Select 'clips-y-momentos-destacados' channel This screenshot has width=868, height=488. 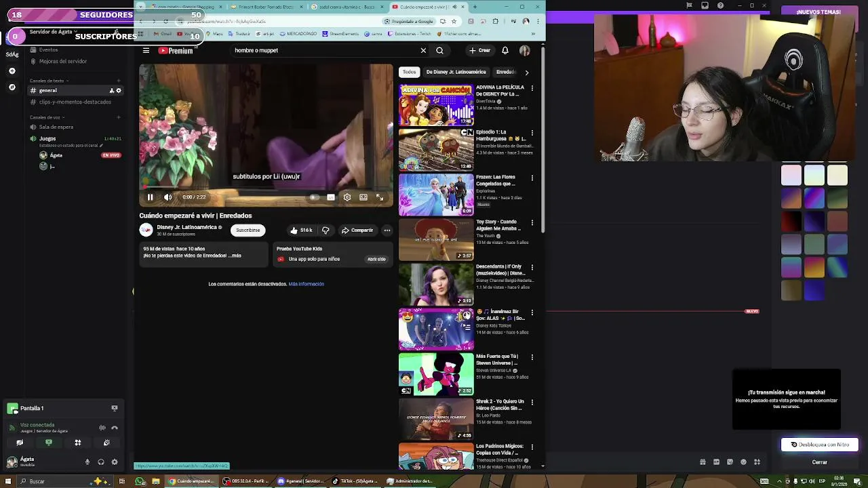75,102
